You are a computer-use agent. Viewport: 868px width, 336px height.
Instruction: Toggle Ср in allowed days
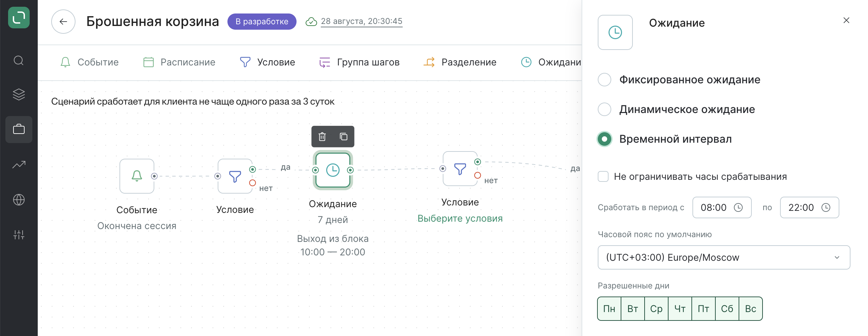(656, 309)
